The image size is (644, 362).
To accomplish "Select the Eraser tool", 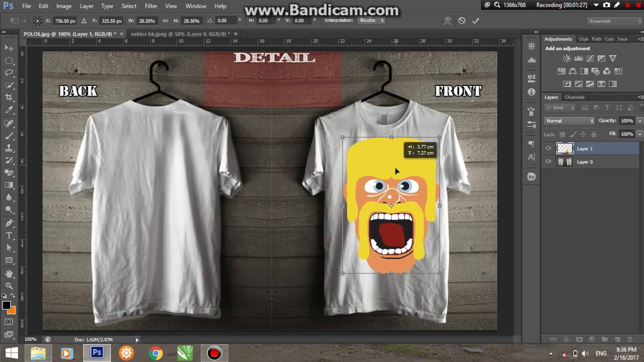I will point(9,173).
